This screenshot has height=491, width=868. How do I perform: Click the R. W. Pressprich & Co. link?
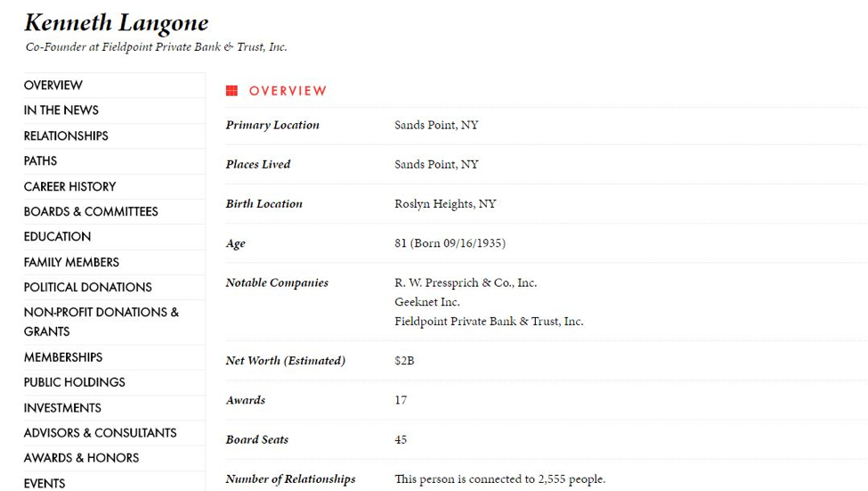466,282
